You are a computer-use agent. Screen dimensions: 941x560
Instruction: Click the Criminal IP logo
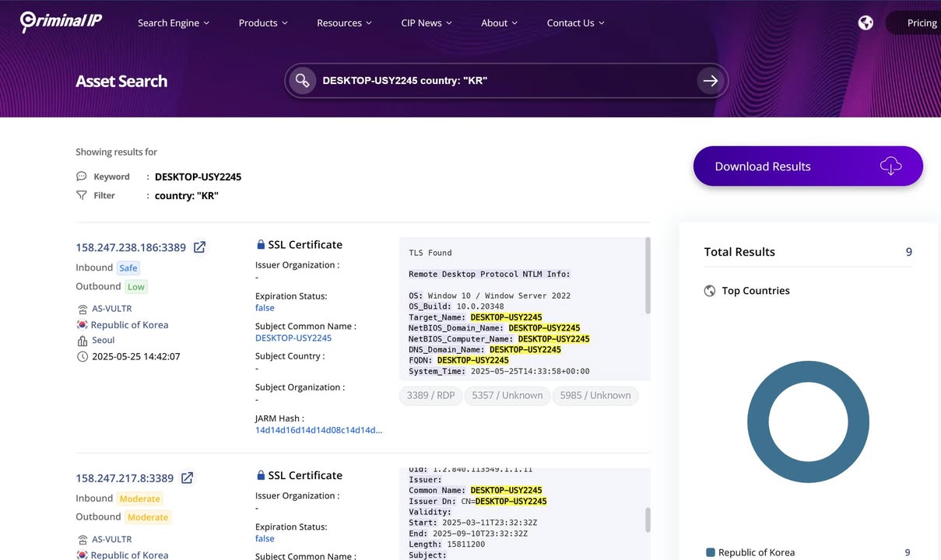(x=61, y=22)
